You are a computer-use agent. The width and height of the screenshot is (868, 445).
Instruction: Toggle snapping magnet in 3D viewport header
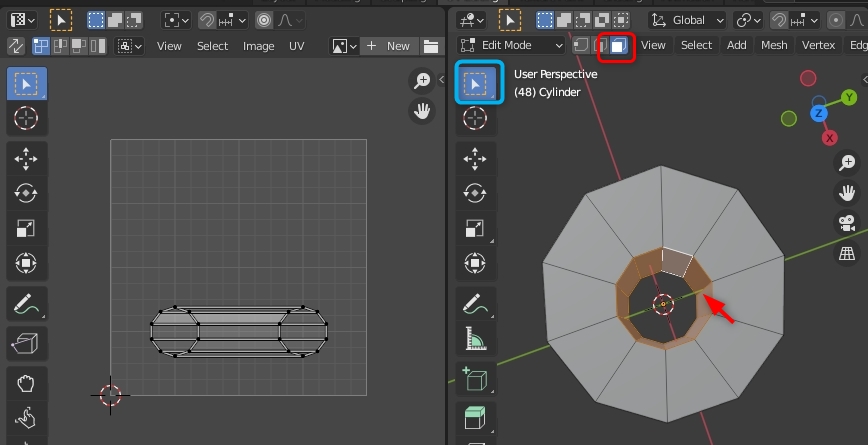click(779, 20)
